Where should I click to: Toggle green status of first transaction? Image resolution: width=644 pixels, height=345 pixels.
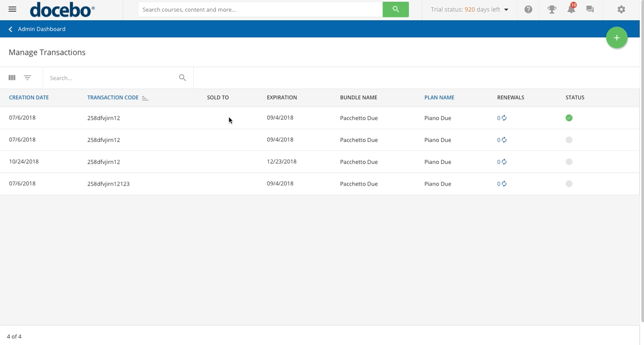click(x=569, y=118)
